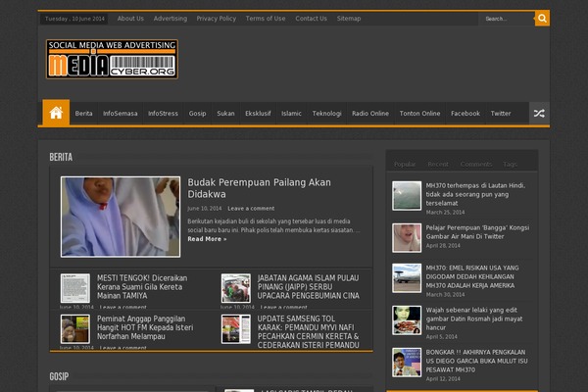This screenshot has height=392, width=588.
Task: Select the Teknologi menu item
Action: click(x=327, y=114)
